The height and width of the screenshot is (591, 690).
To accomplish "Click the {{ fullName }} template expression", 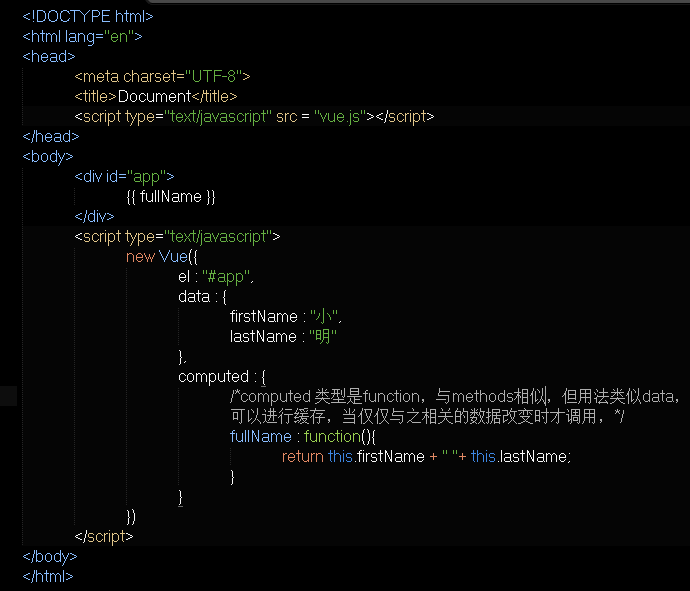I will pyautogui.click(x=171, y=197).
